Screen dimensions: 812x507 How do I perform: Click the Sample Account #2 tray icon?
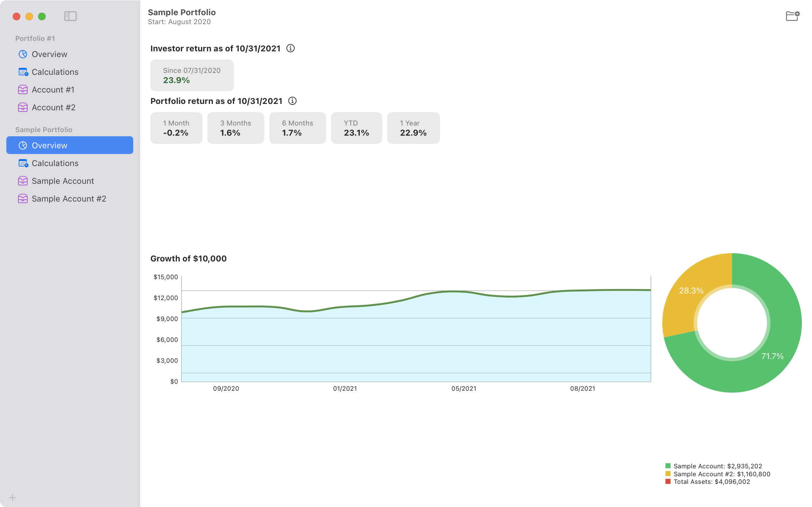pyautogui.click(x=23, y=198)
